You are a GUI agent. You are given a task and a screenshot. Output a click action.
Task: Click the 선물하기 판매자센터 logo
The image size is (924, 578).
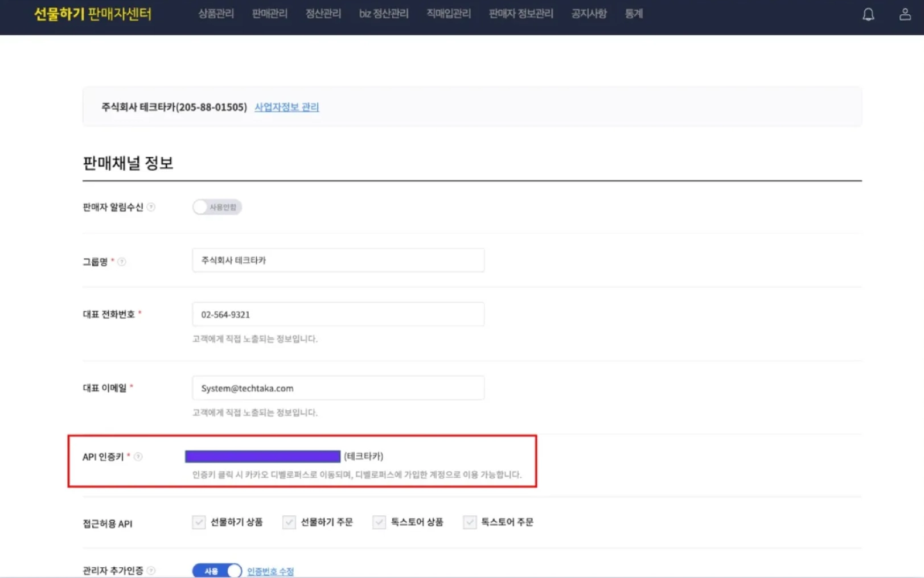coord(93,14)
